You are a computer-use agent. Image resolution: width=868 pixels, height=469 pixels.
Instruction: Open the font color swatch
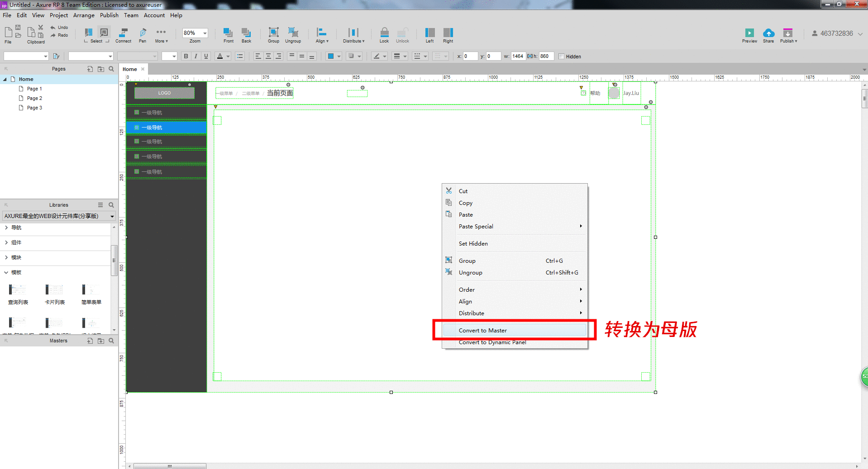220,57
